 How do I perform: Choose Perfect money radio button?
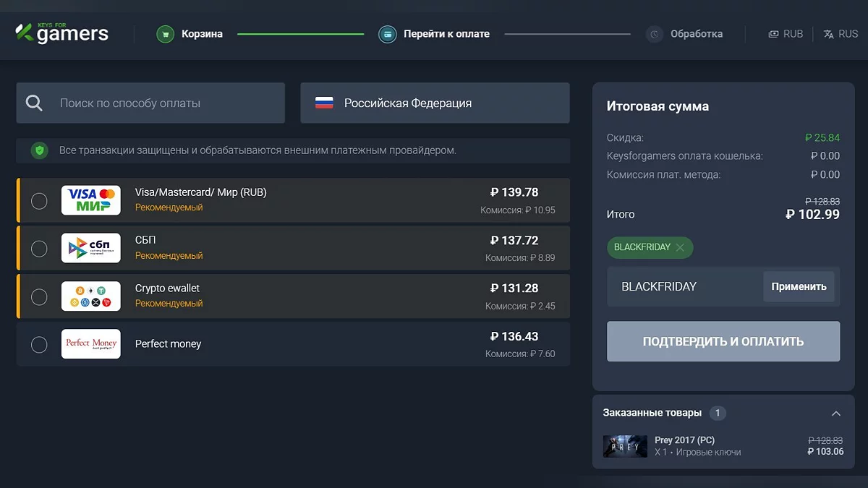click(39, 344)
